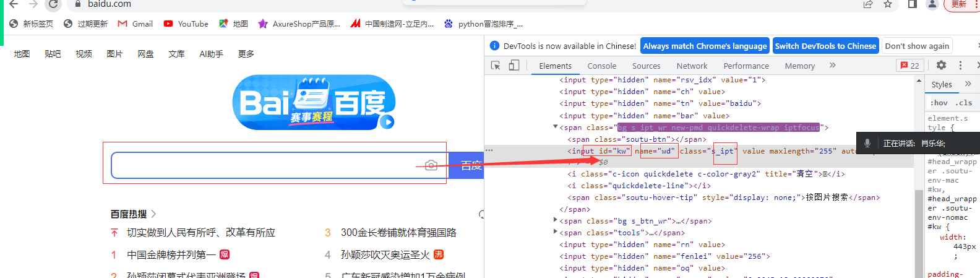Switch to the Network tab
Screen dimensions: 980x278
pyautogui.click(x=692, y=66)
